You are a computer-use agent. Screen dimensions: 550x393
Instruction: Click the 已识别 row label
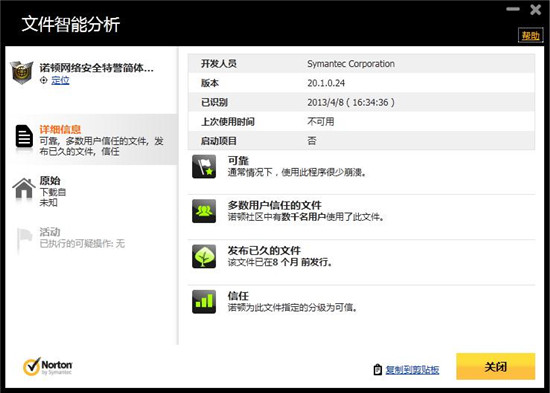[x=214, y=102]
